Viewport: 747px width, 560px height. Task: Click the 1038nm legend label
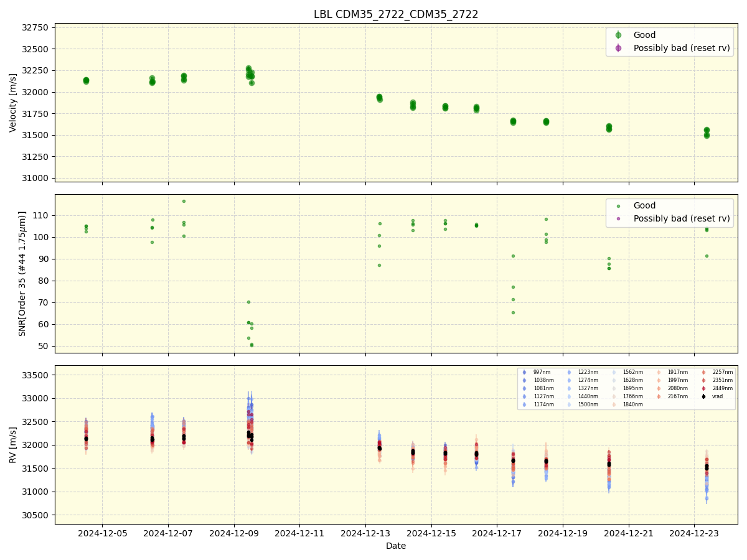(x=543, y=380)
